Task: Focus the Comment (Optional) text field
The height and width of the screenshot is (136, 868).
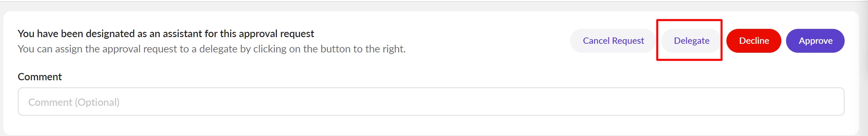Action: [x=431, y=102]
